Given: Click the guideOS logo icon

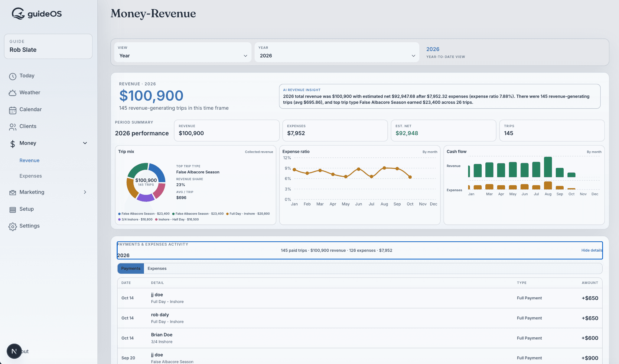Looking at the screenshot, I should click(x=18, y=14).
